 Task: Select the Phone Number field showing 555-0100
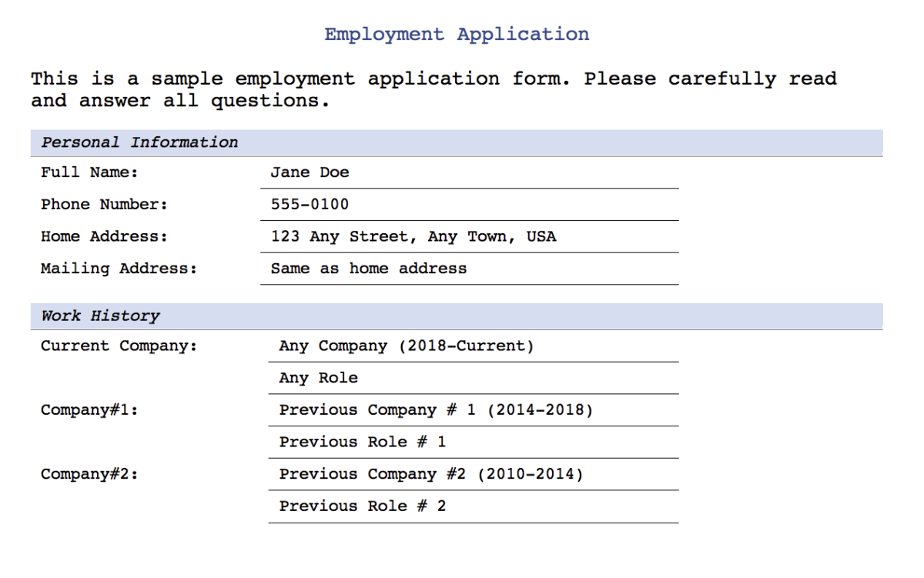click(470, 205)
